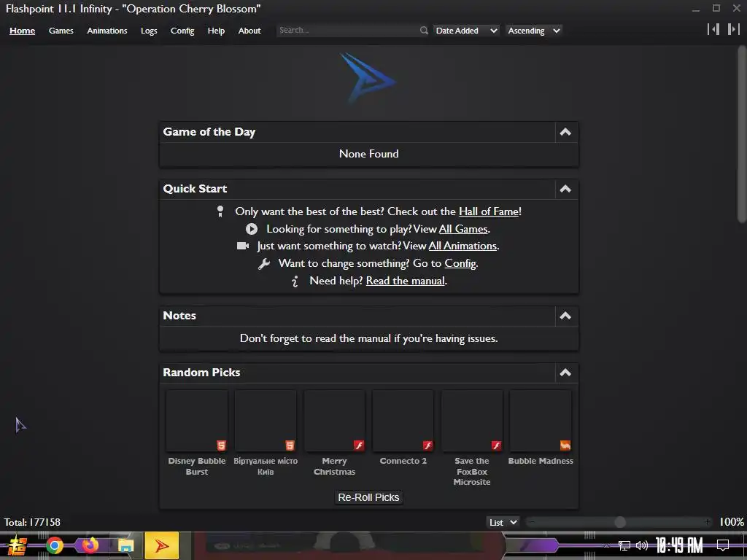Click the Re-Roll Picks button
This screenshot has height=560, width=747.
(x=368, y=497)
